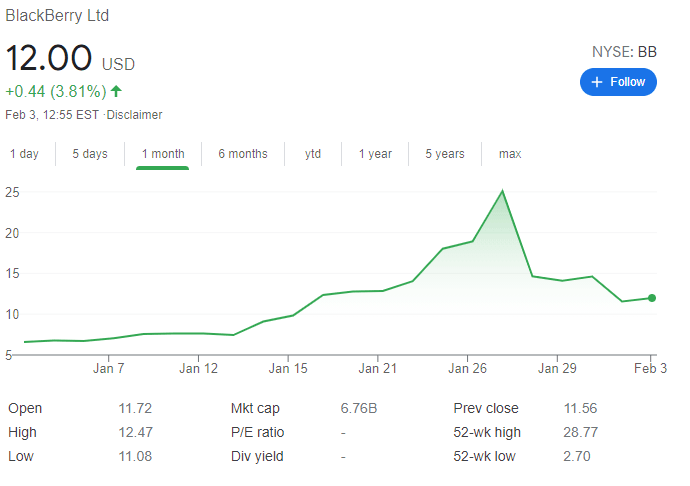Click the NYSE: BB ticker label

(625, 51)
